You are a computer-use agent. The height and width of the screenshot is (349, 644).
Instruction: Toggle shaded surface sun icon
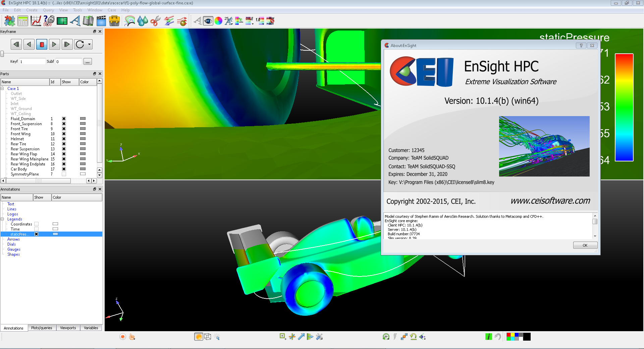click(199, 337)
